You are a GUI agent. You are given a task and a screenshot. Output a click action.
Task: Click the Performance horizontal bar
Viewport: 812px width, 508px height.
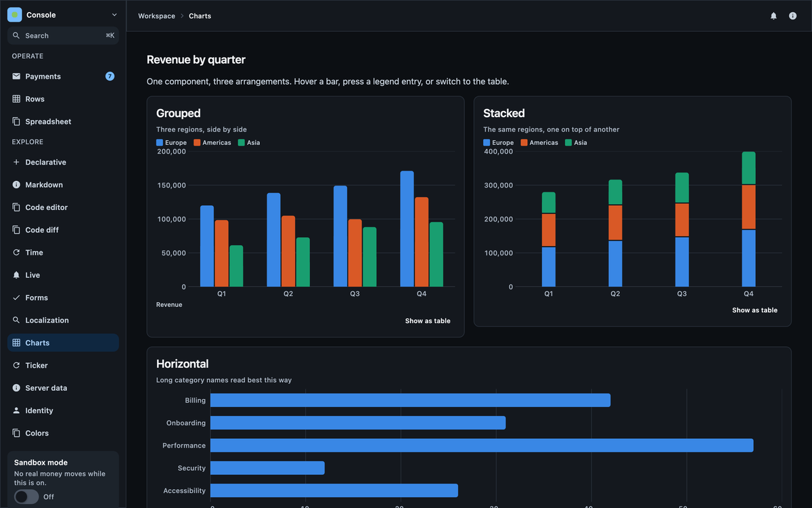tap(482, 446)
